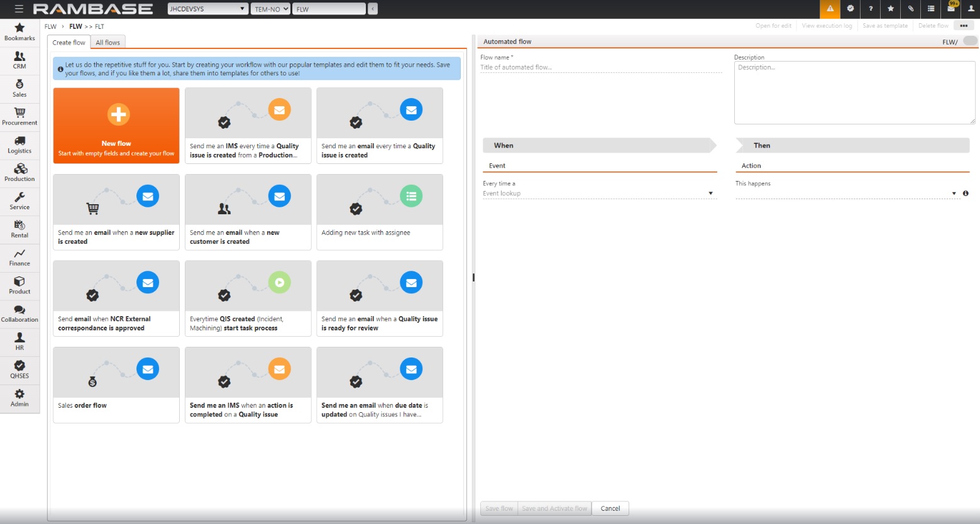Open the JHCDEVSYS system dropdown
The image size is (980, 524).
click(x=207, y=9)
